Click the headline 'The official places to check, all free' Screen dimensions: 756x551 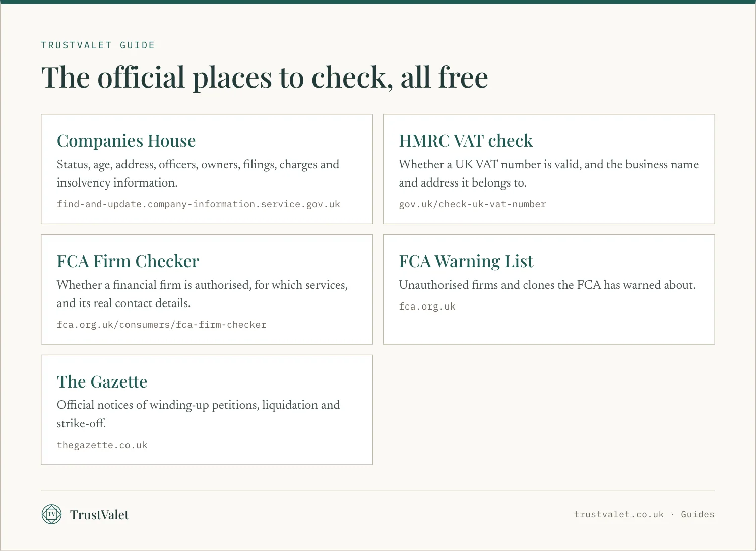pos(265,78)
